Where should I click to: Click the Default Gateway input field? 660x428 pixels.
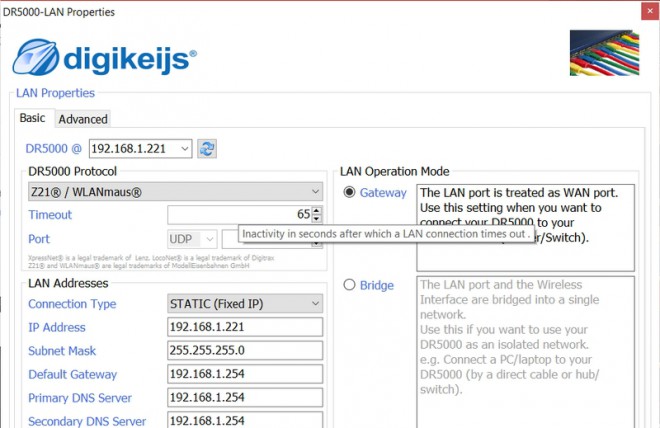pos(245,374)
